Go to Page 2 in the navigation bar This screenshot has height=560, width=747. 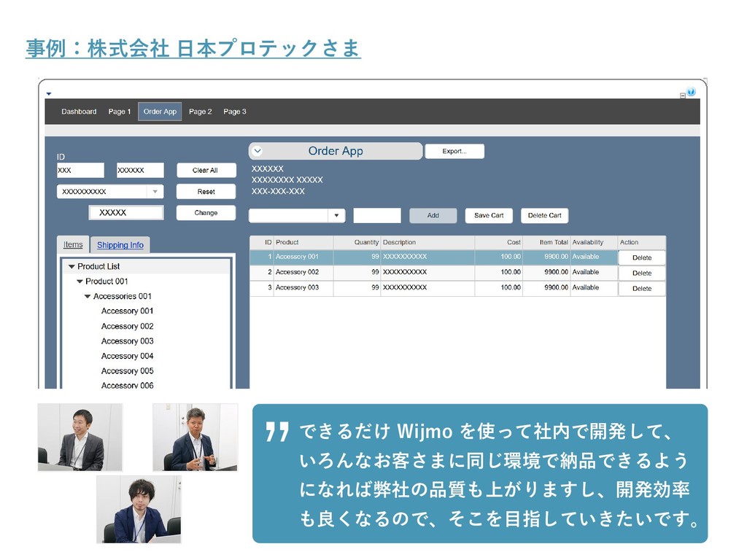[200, 112]
